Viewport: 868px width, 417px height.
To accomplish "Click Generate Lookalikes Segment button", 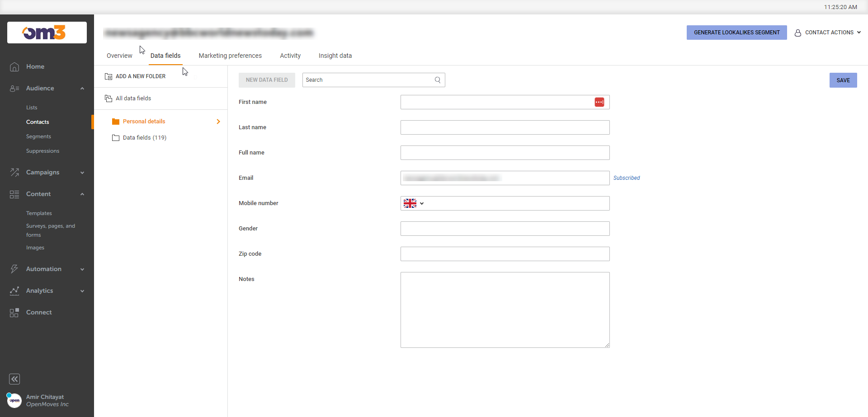I will point(736,33).
